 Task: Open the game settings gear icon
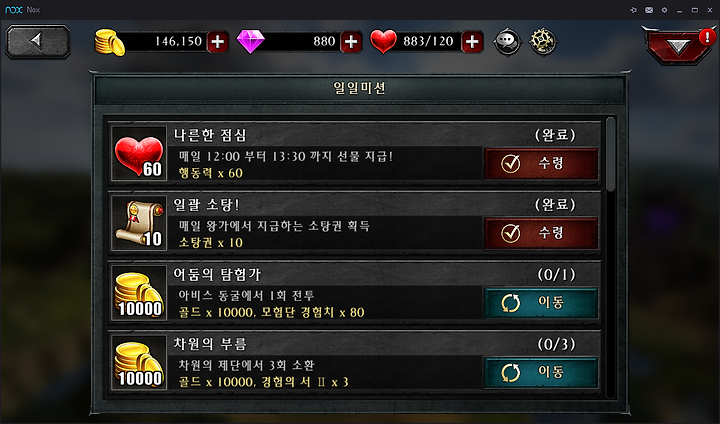(x=543, y=42)
